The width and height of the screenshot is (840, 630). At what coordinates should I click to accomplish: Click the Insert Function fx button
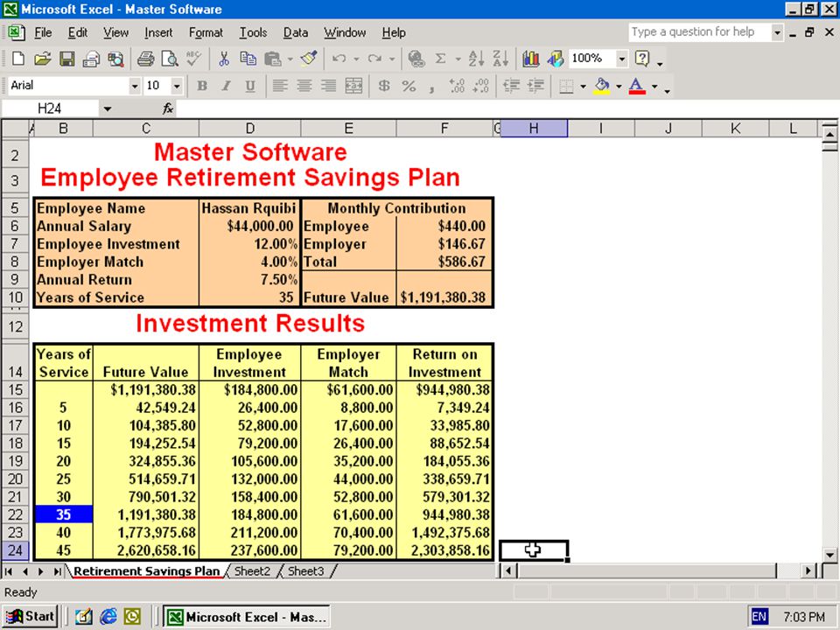coord(168,109)
